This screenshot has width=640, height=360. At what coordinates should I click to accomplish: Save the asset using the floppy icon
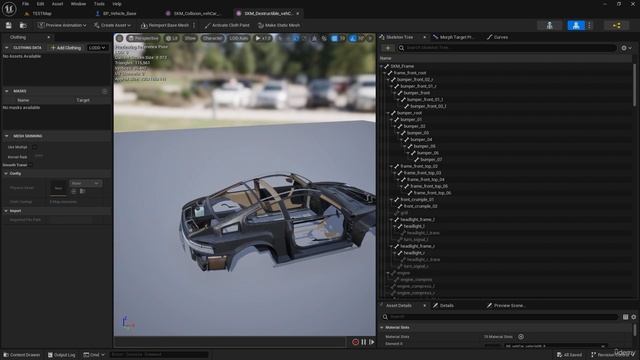pos(9,25)
